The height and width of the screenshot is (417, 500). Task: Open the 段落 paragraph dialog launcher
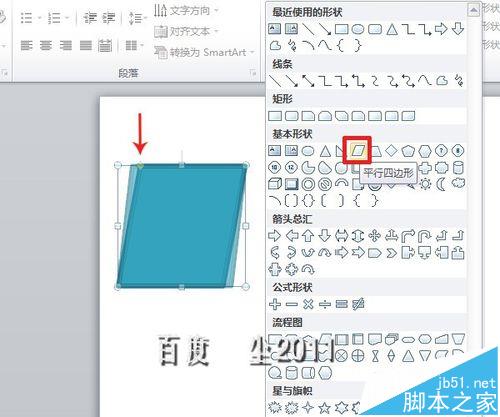[x=253, y=72]
